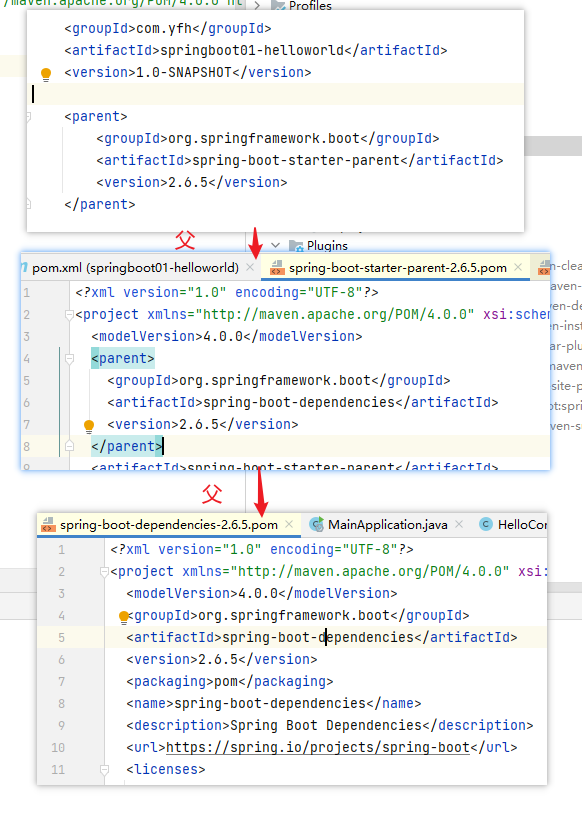Expand the Profiles node in Maven panel
582x821 pixels.
click(257, 6)
